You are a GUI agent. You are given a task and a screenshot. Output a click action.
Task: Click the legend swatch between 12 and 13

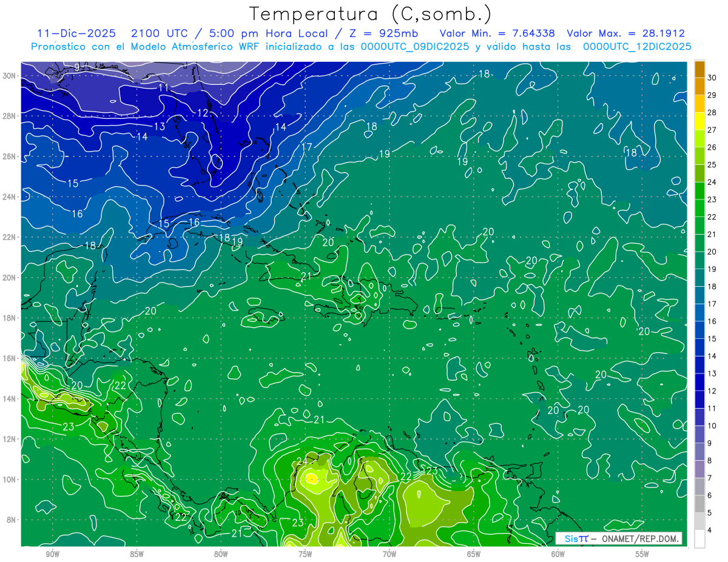click(x=699, y=382)
